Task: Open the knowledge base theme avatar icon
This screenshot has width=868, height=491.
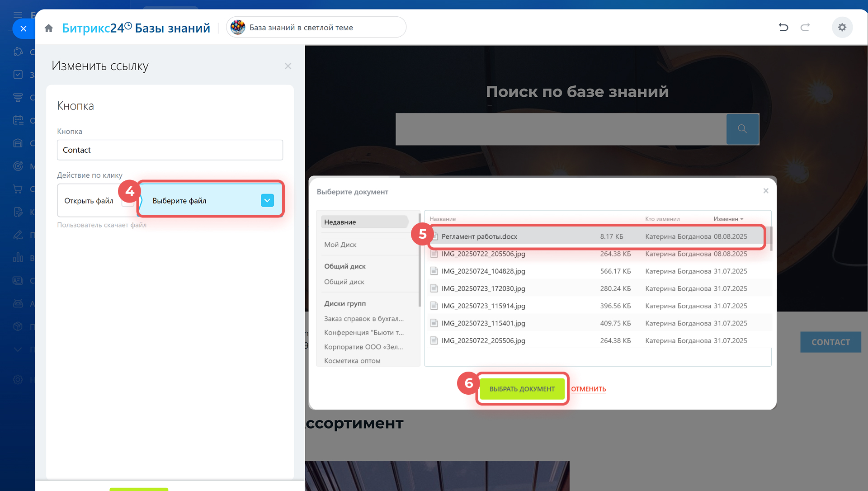Action: 238,28
